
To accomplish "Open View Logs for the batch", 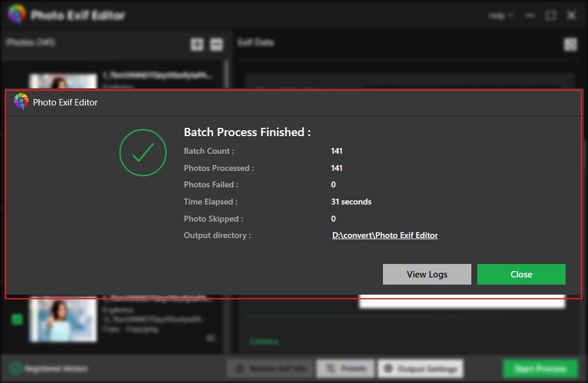I will point(427,274).
